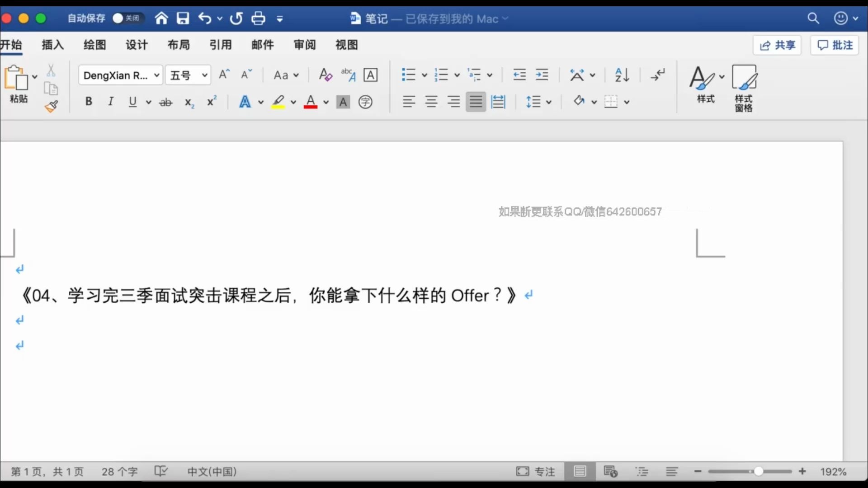
Task: Apply distributed alignment
Action: pos(498,102)
